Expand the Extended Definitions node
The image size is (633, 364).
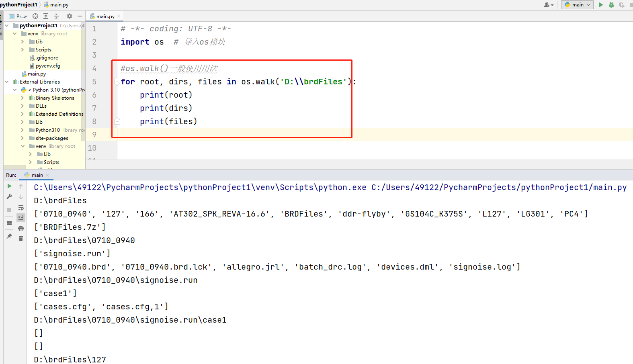tap(23, 114)
